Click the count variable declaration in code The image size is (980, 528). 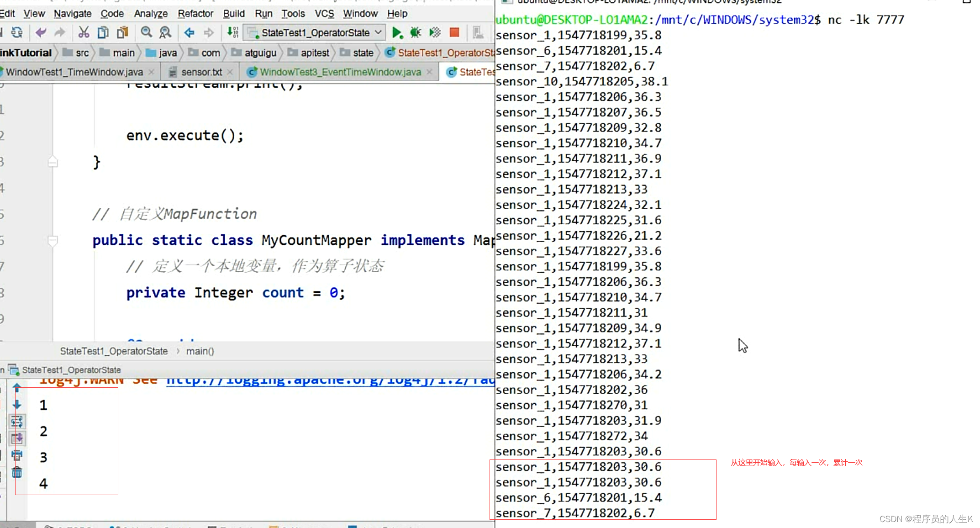(x=283, y=293)
